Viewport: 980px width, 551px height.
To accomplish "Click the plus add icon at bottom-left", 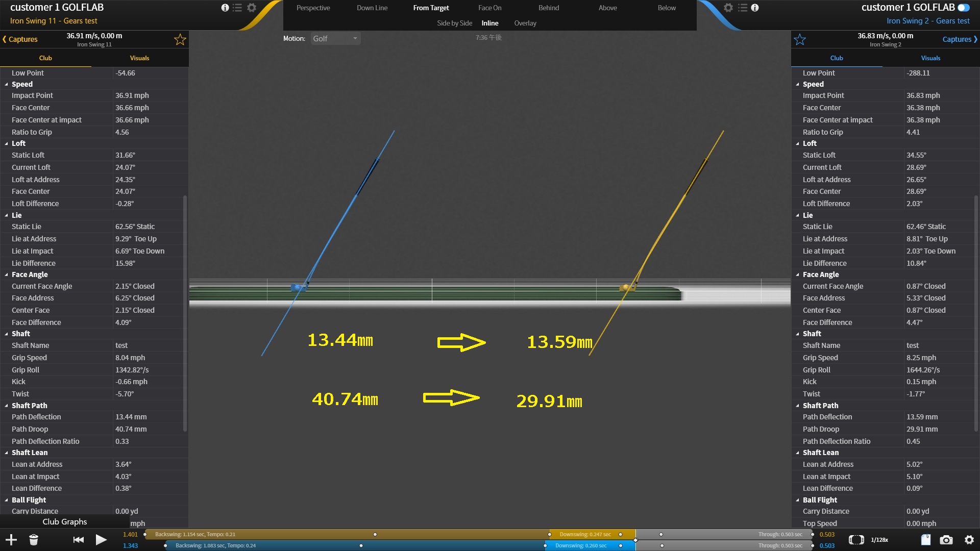I will pyautogui.click(x=11, y=540).
